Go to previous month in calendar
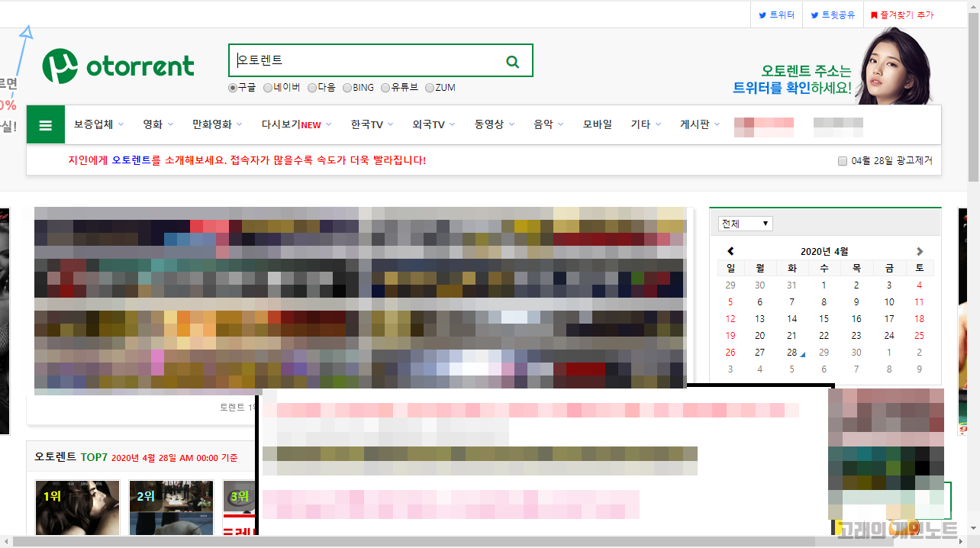 (730, 251)
